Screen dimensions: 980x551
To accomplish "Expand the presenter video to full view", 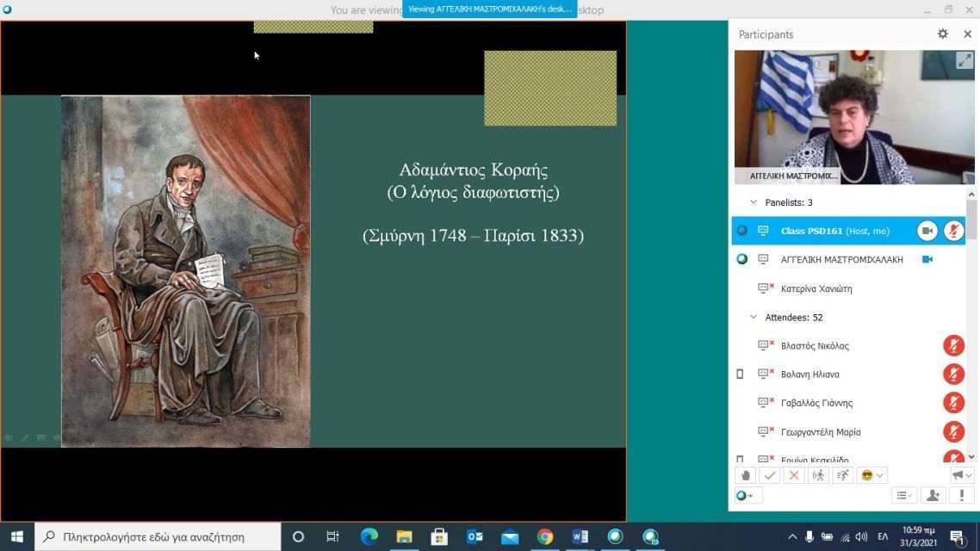I will point(964,60).
